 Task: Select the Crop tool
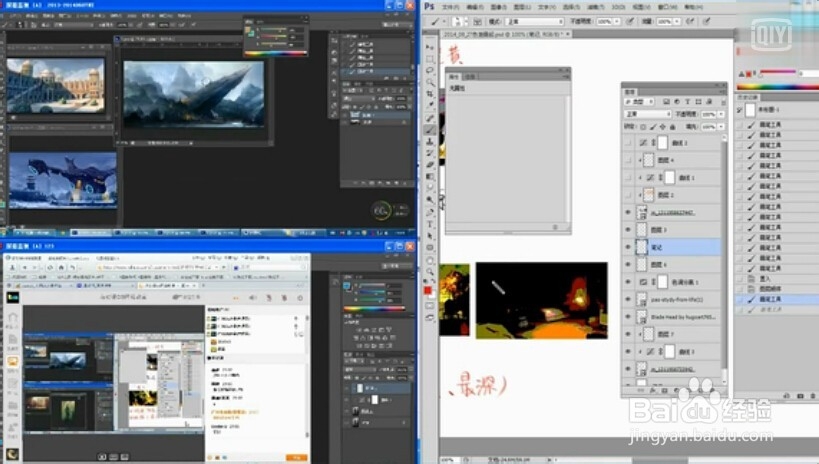point(430,94)
